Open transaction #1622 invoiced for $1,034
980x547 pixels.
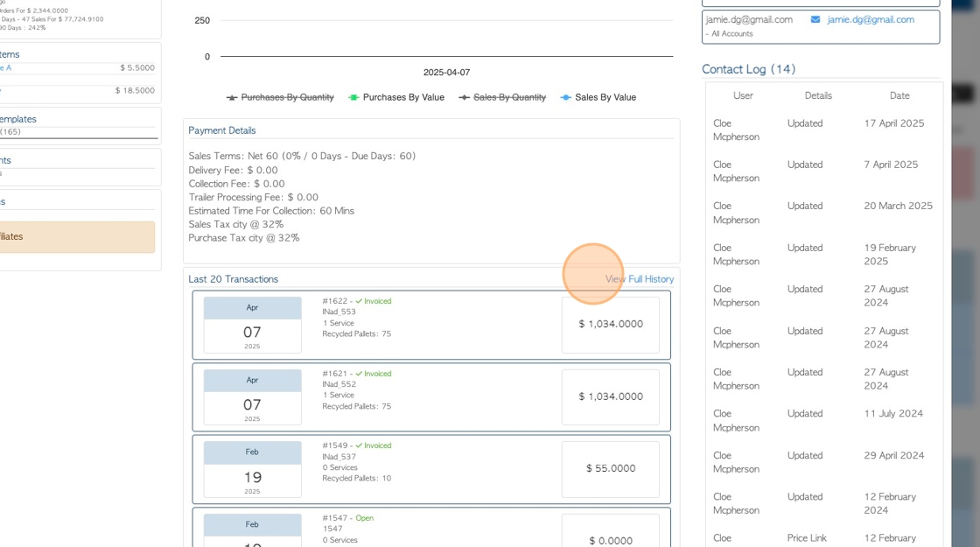[431, 325]
